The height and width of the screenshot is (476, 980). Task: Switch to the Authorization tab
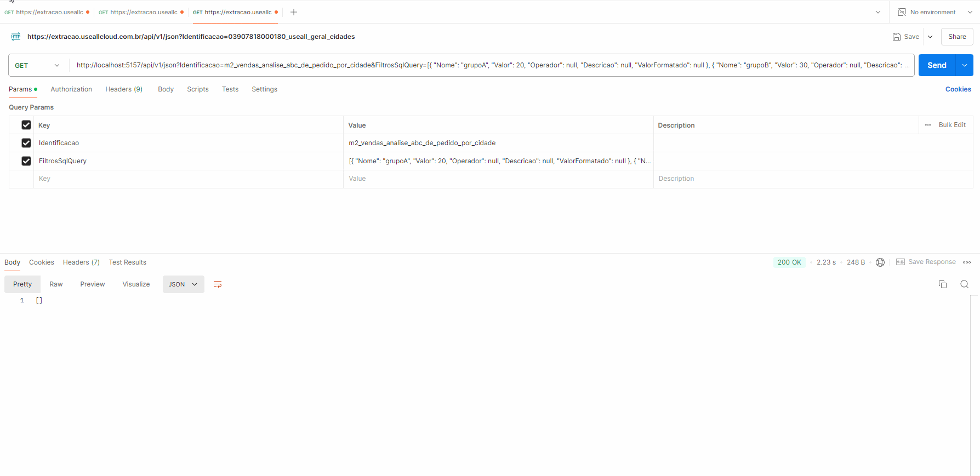[71, 89]
